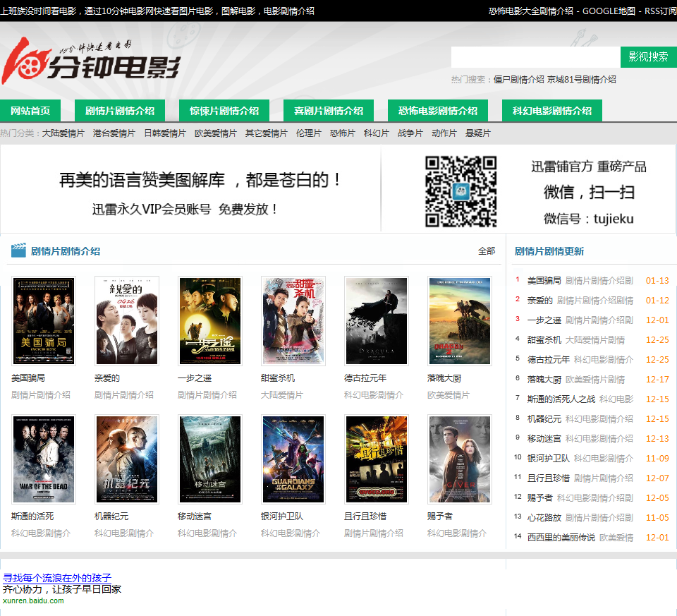The image size is (677, 616).
Task: Click the 10分钟电影 site logo
Action: [91, 61]
